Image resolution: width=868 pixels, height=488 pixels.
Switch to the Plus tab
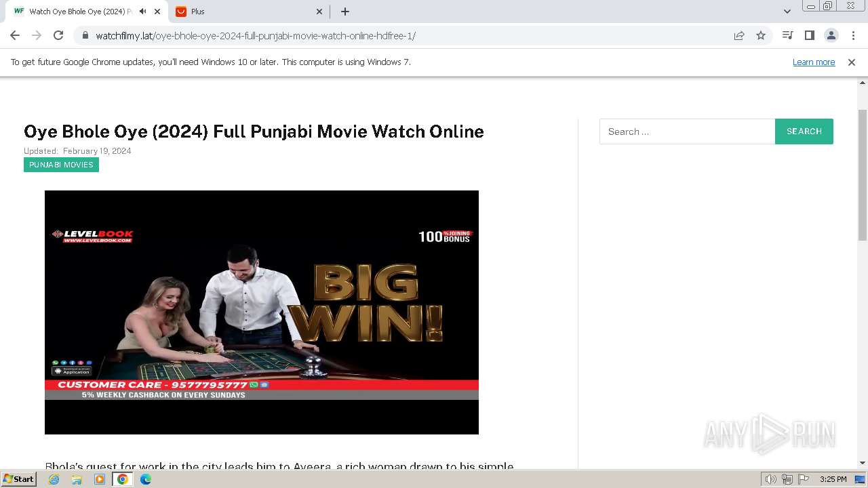[x=248, y=12]
